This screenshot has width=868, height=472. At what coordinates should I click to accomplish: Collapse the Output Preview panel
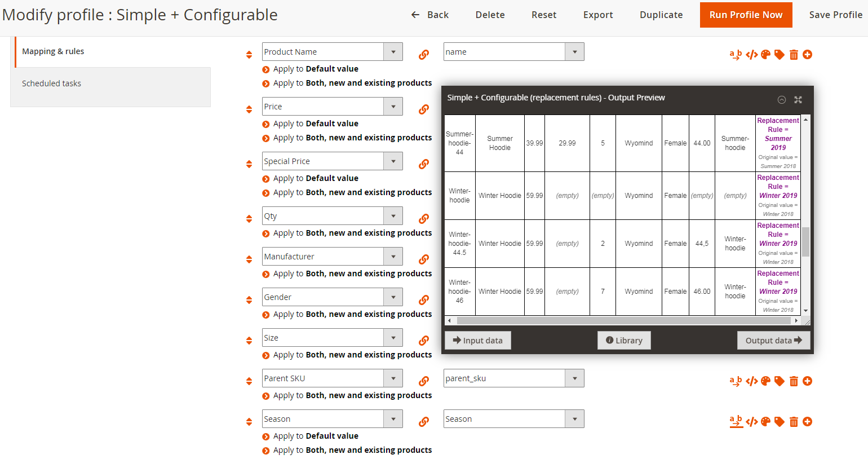[x=782, y=100]
